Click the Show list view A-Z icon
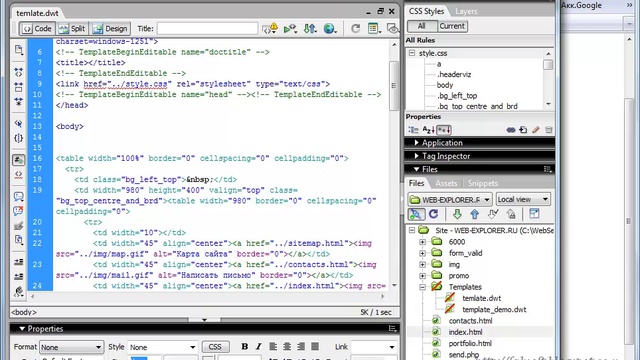Viewport: 640px width, 360px height. 428,130
